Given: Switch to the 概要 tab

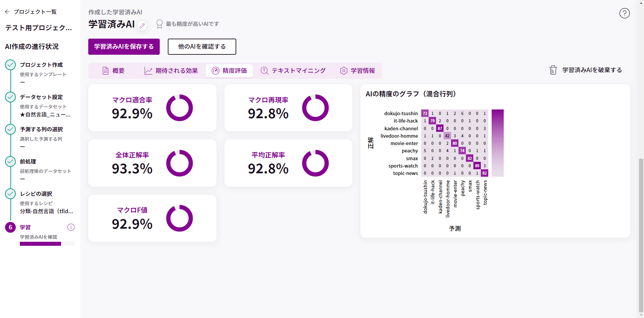Looking at the screenshot, I should [x=113, y=71].
